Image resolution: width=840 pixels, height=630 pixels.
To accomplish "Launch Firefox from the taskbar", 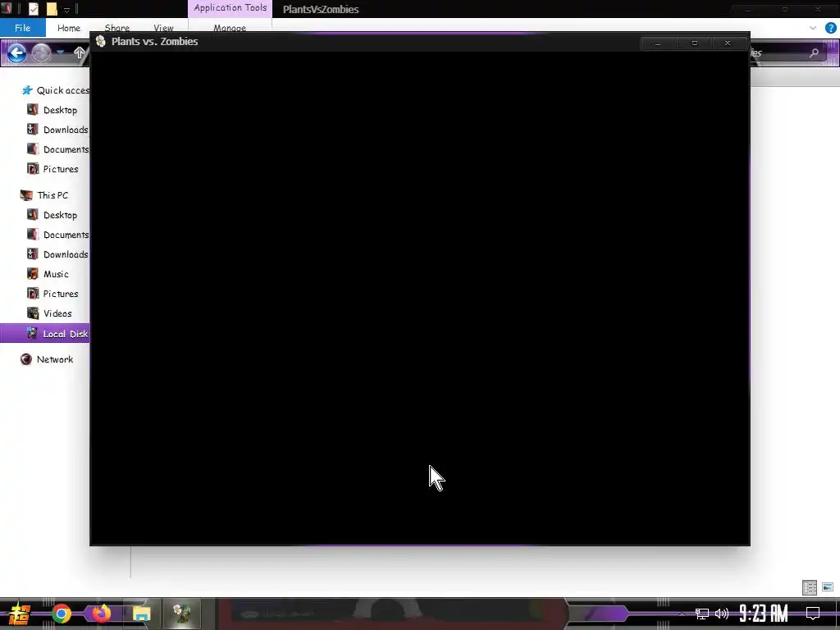I will pos(101,614).
